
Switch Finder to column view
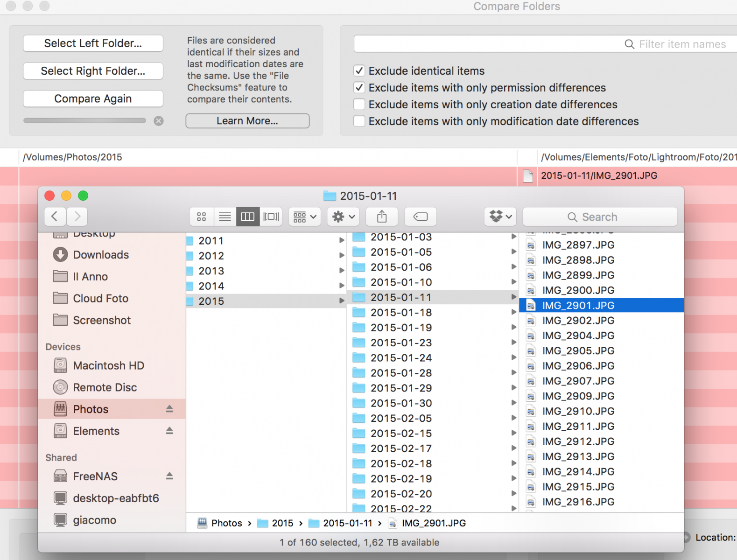click(248, 217)
